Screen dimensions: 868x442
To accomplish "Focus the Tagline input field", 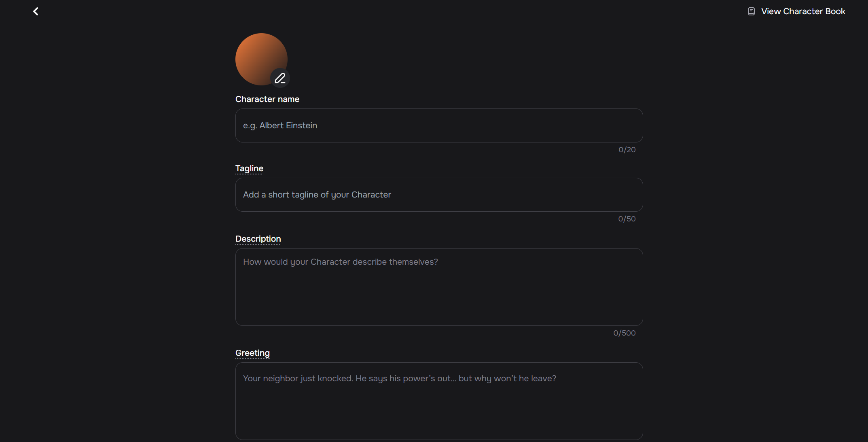I will (x=439, y=195).
